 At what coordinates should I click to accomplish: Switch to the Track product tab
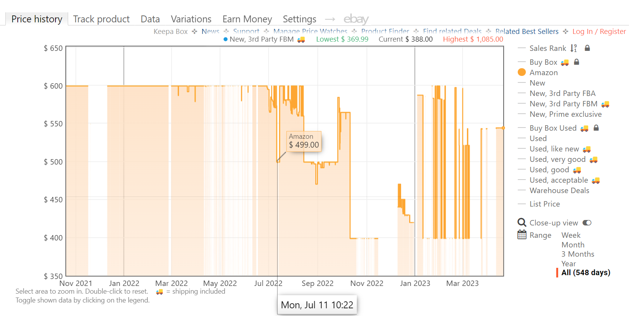(x=101, y=19)
